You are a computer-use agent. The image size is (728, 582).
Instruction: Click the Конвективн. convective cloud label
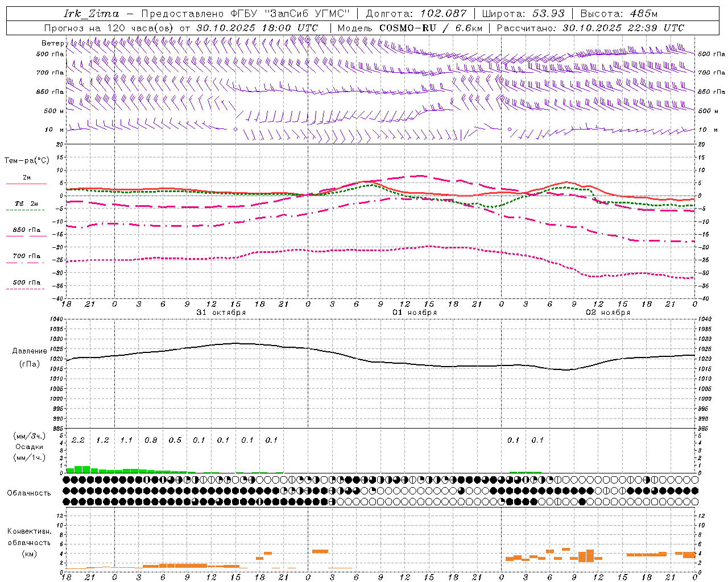[30, 531]
